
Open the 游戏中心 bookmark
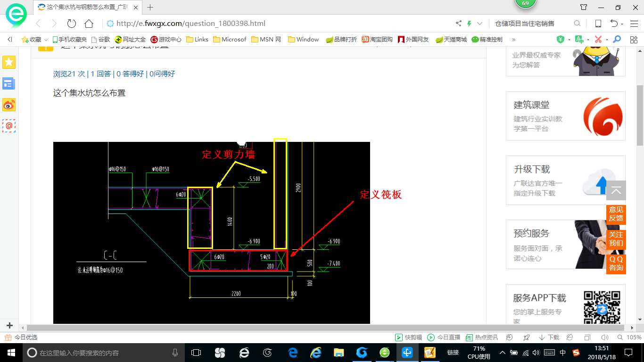[166, 40]
